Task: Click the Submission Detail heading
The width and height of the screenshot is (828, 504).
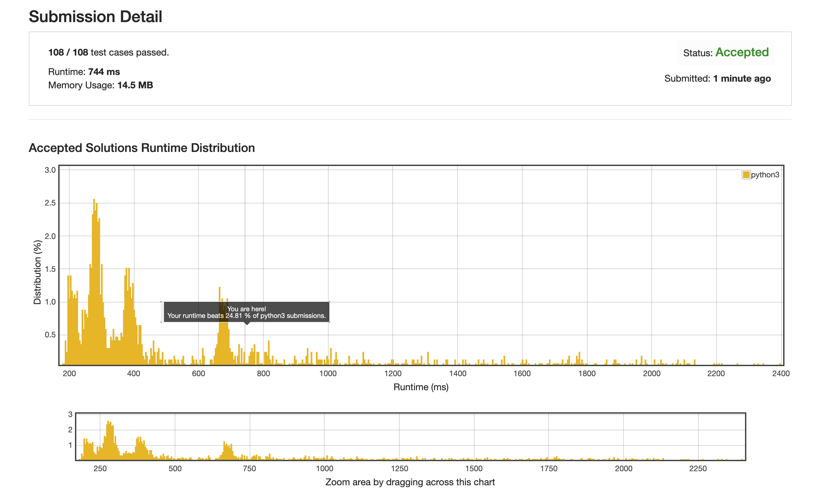Action: click(x=96, y=17)
